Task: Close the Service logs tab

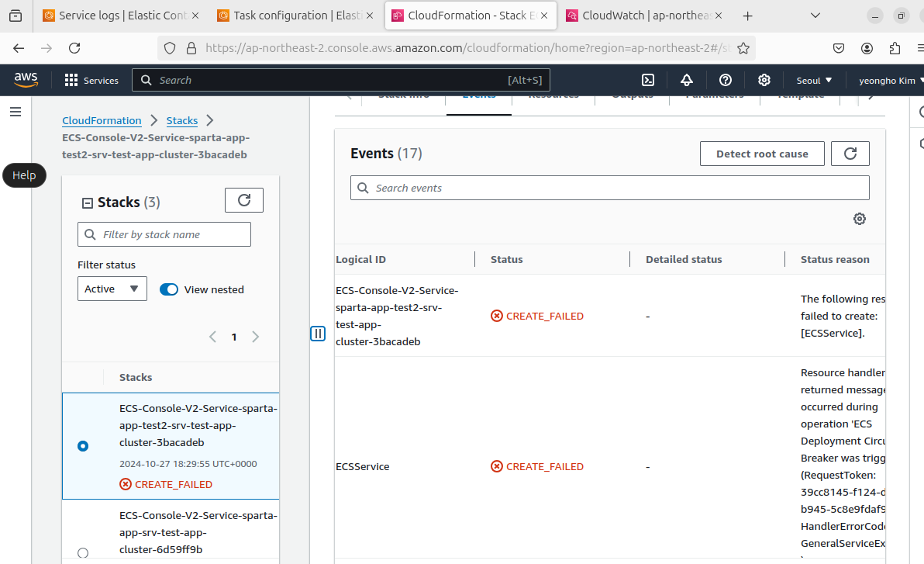Action: (x=195, y=16)
